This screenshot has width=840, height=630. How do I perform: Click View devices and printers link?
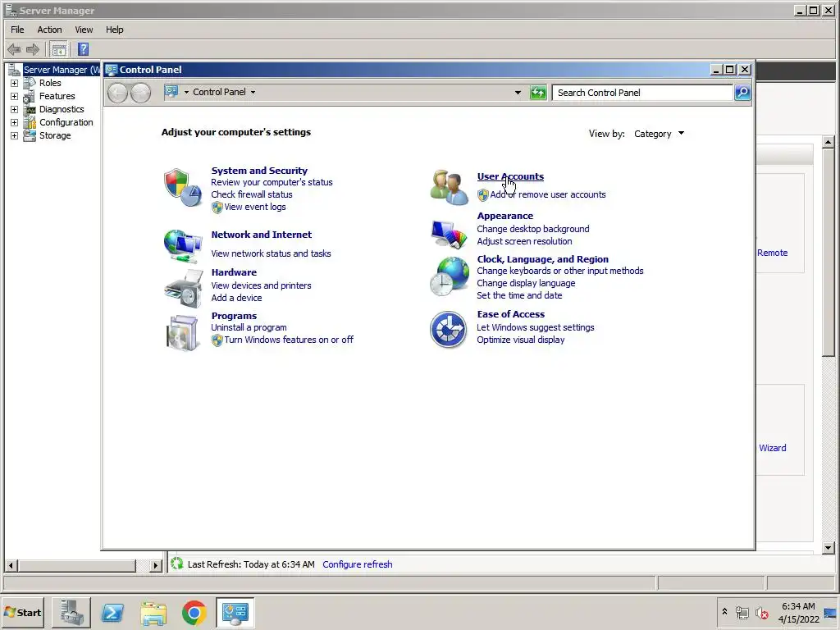pos(261,285)
